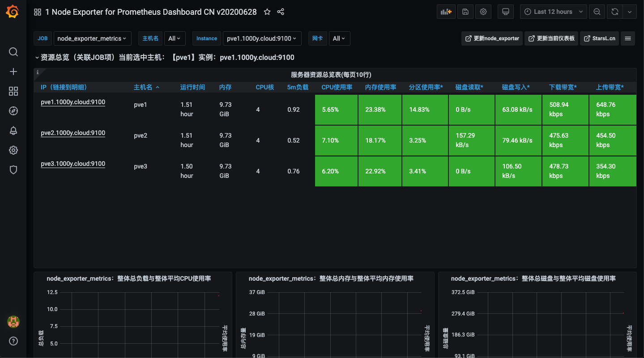This screenshot has width=644, height=358.
Task: Click the 更新node_exporter link button
Action: (492, 38)
